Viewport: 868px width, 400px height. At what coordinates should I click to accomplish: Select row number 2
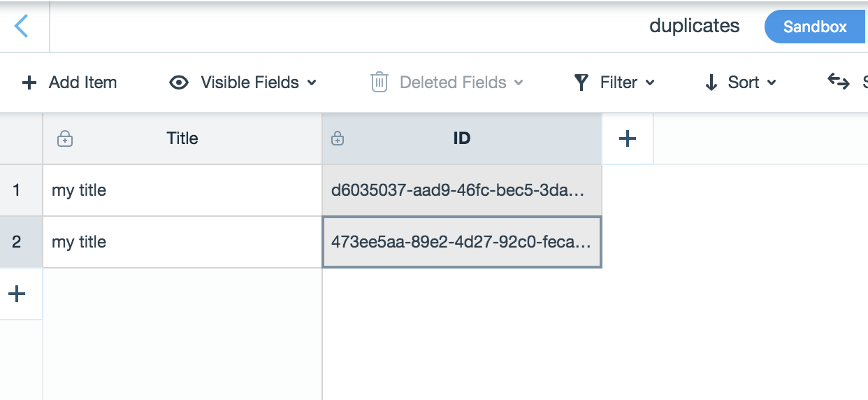(x=17, y=242)
